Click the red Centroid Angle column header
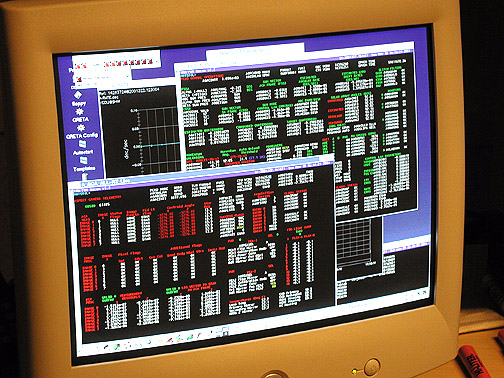The height and width of the screenshot is (378, 504). (182, 207)
